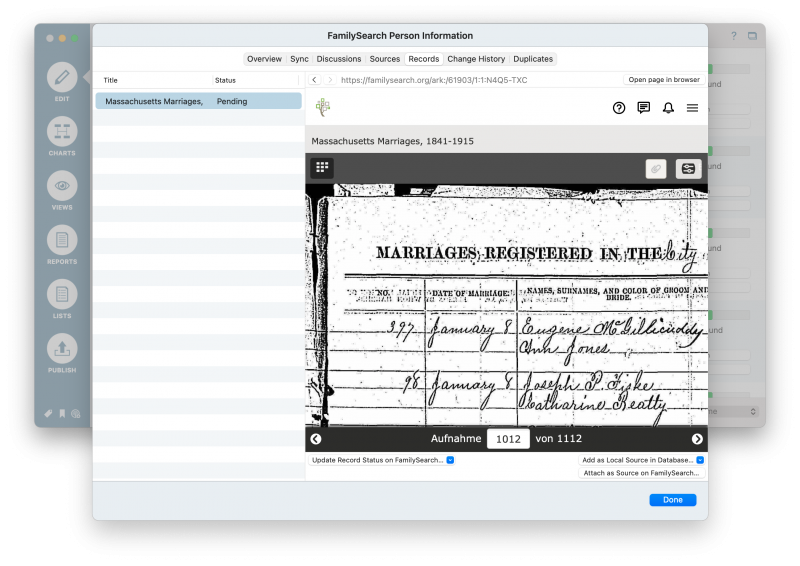Open FamilySearch messages chat icon
The image size is (800, 566).
pos(643,108)
